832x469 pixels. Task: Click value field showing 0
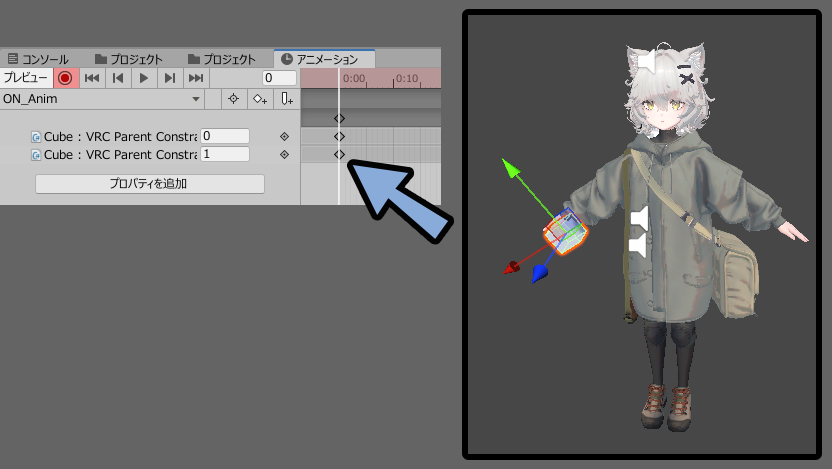pyautogui.click(x=225, y=136)
